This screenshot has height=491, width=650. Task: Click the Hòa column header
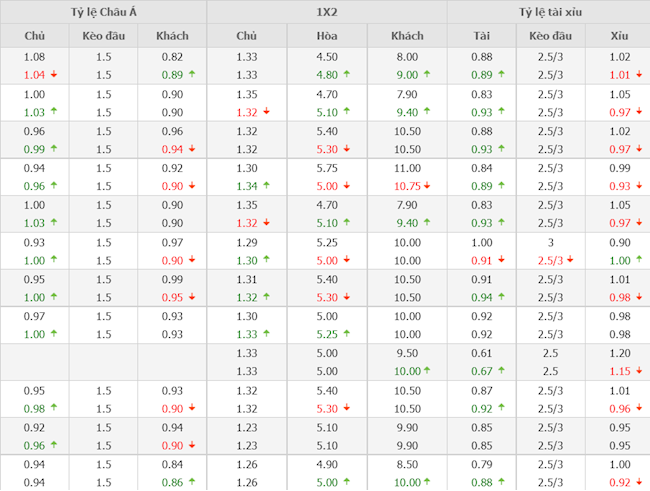point(326,36)
